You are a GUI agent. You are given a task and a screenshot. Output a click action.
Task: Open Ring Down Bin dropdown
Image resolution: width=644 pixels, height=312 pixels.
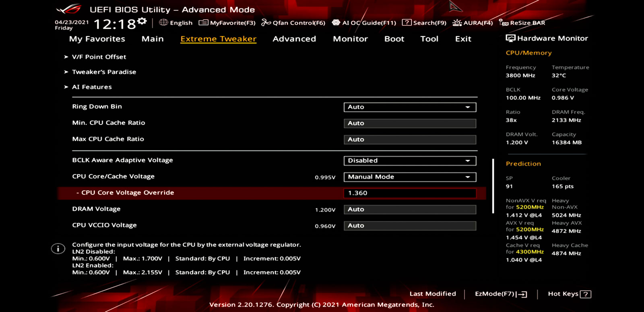[x=410, y=107]
